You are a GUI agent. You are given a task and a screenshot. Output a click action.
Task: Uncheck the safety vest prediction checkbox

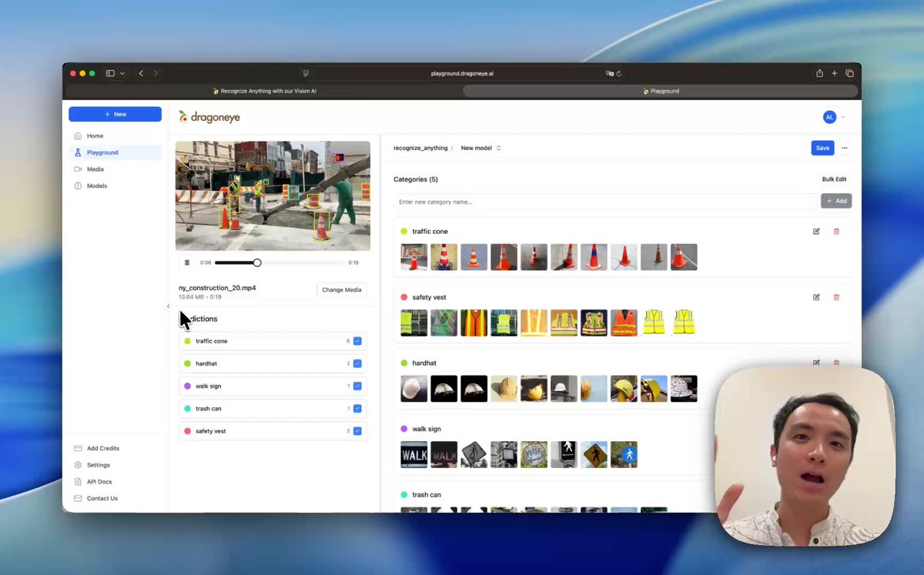tap(357, 431)
